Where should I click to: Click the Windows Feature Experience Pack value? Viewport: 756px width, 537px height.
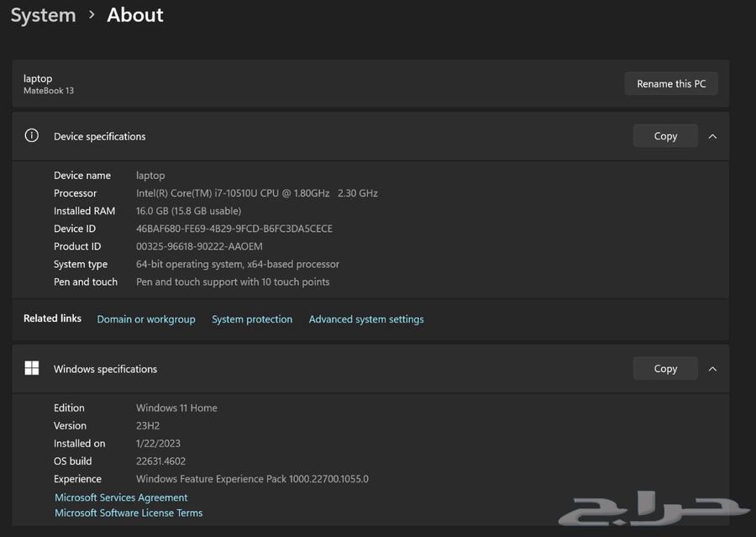pyautogui.click(x=252, y=479)
